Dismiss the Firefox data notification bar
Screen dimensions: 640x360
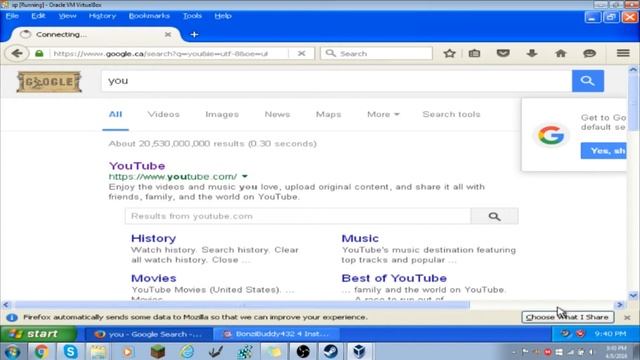pos(627,317)
